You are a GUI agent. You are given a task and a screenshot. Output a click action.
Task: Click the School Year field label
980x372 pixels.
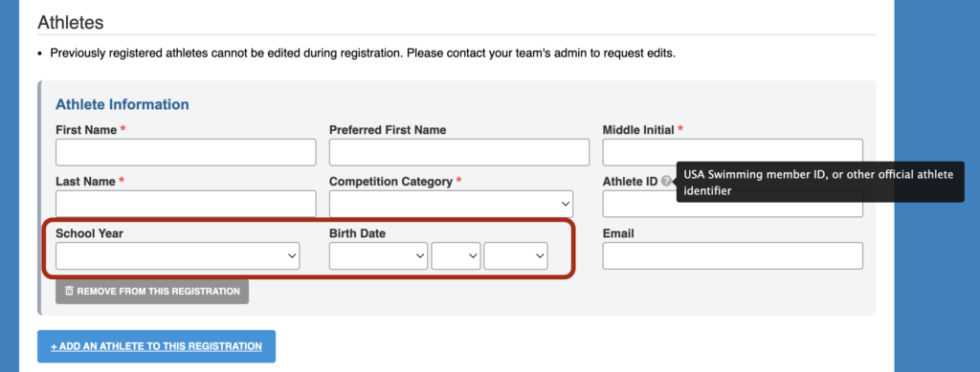pyautogui.click(x=89, y=233)
